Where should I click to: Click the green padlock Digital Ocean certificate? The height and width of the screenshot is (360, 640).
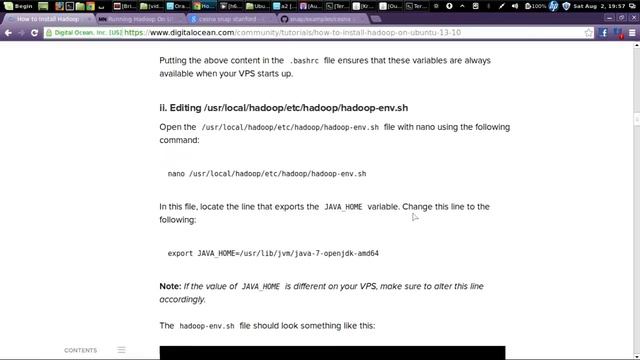coord(84,33)
